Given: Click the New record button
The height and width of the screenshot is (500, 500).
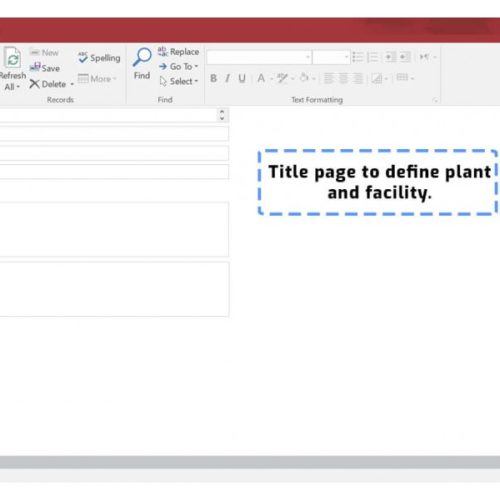Looking at the screenshot, I should [x=44, y=52].
